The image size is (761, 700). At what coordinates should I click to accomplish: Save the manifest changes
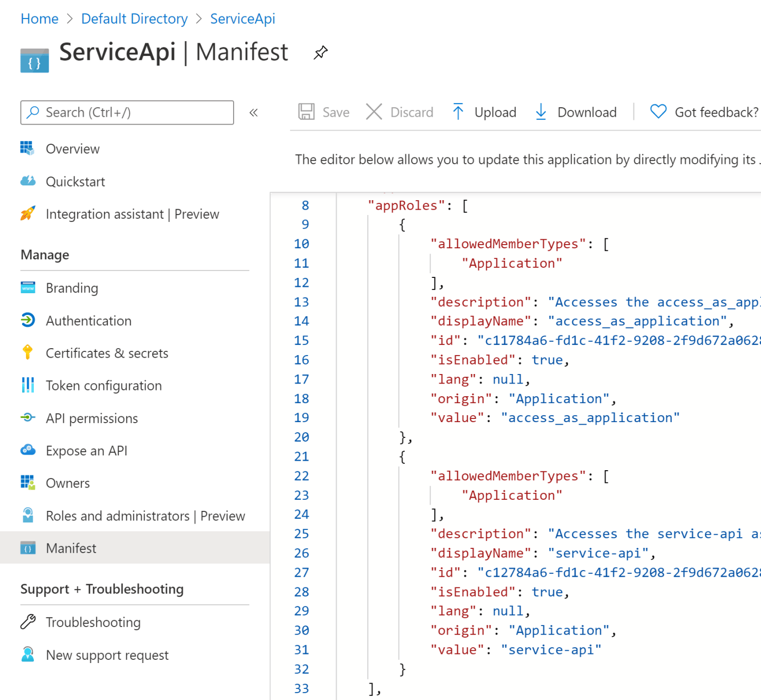pos(324,112)
